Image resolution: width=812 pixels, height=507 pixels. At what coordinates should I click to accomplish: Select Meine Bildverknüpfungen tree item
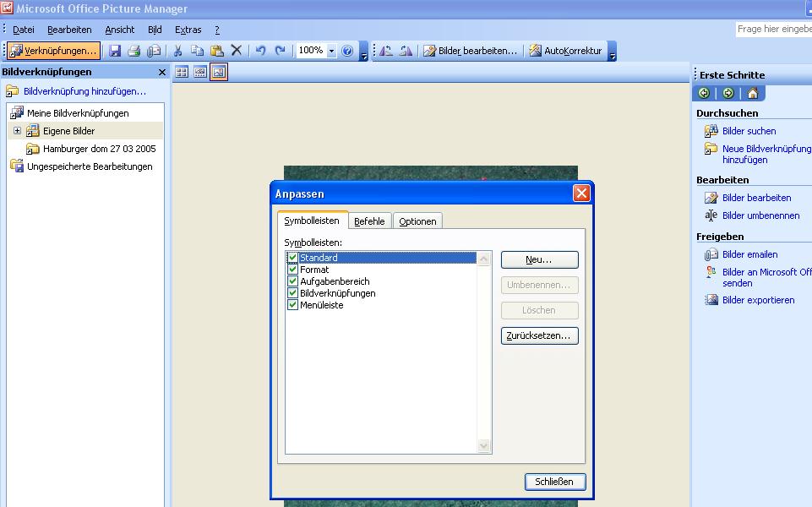coord(78,113)
